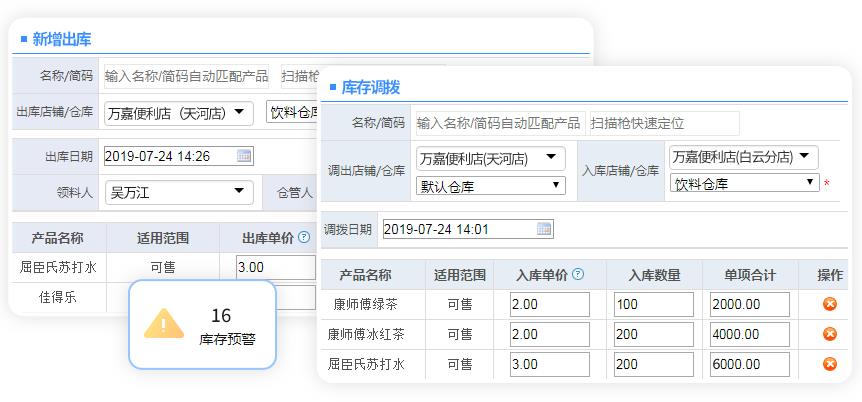Viewport: 862px width, 402px height.
Task: Click 出库日期 field 2019-07-24 14:26
Action: 179,156
